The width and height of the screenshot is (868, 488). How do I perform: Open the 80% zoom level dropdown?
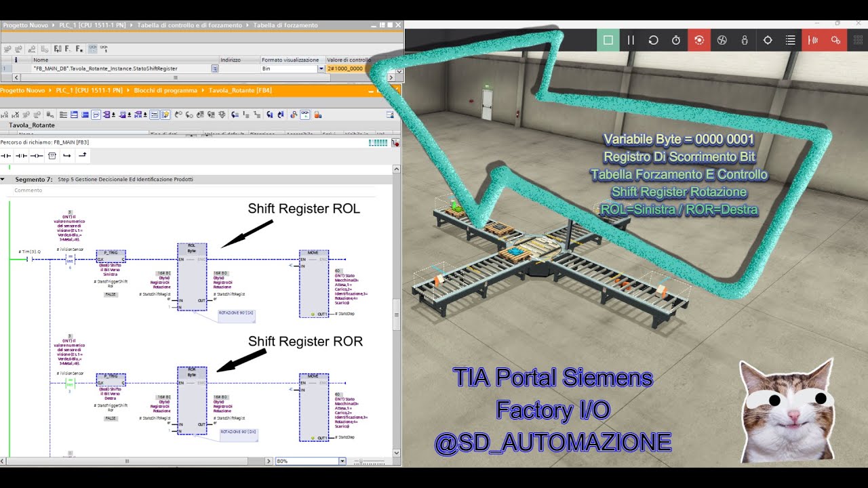coord(342,461)
